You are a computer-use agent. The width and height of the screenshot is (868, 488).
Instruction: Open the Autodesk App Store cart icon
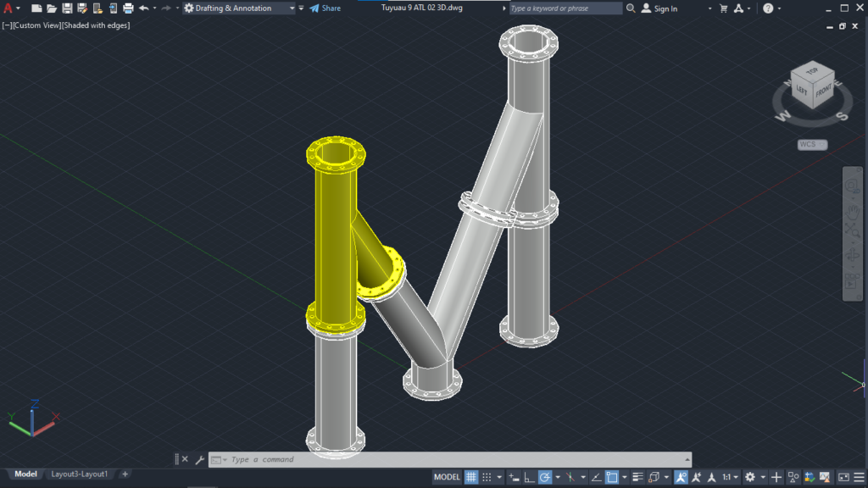click(723, 8)
